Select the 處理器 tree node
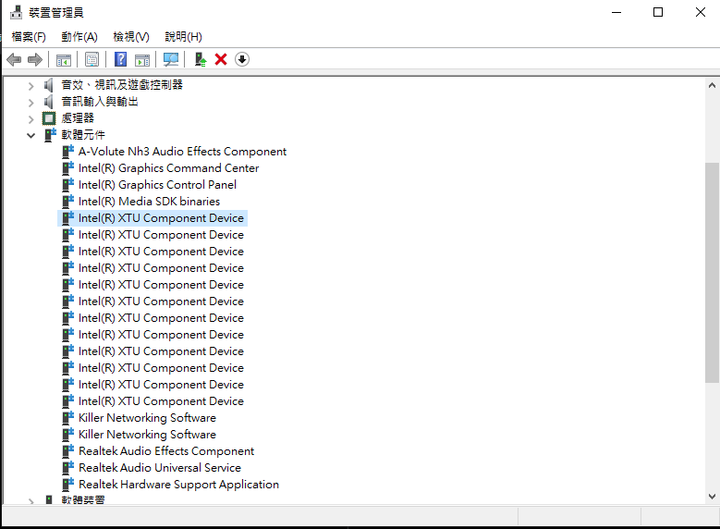 pyautogui.click(x=78, y=118)
